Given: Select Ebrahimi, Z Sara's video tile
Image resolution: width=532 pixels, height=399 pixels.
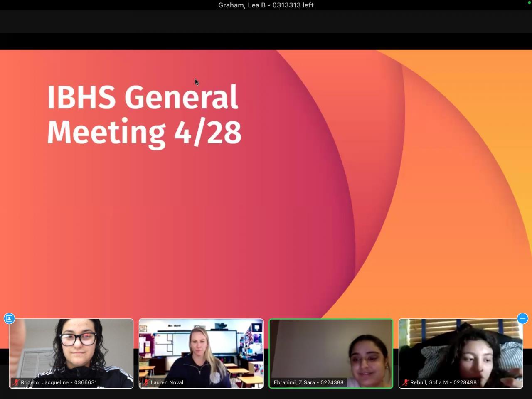Looking at the screenshot, I should (x=331, y=354).
